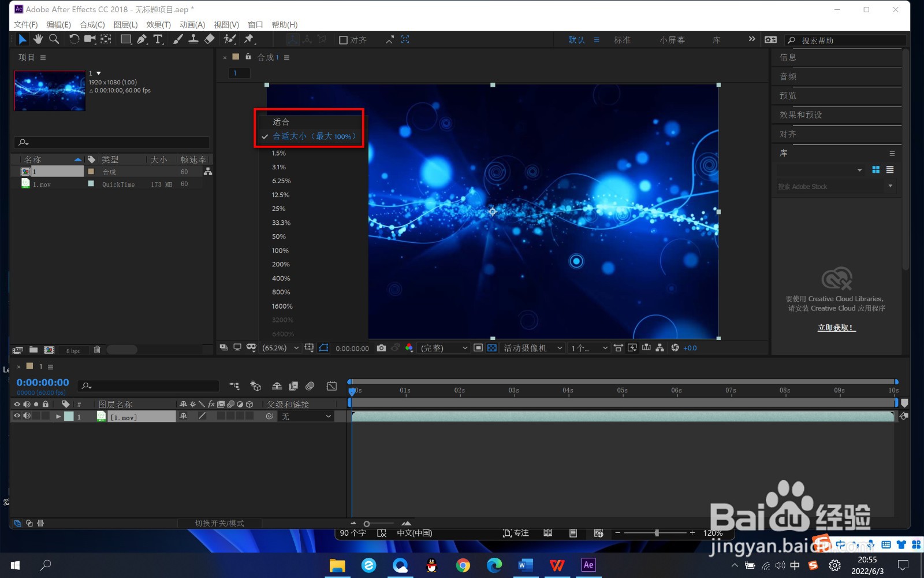The width and height of the screenshot is (924, 578).
Task: Choose 适合 from the zoom menu
Action: tap(281, 122)
